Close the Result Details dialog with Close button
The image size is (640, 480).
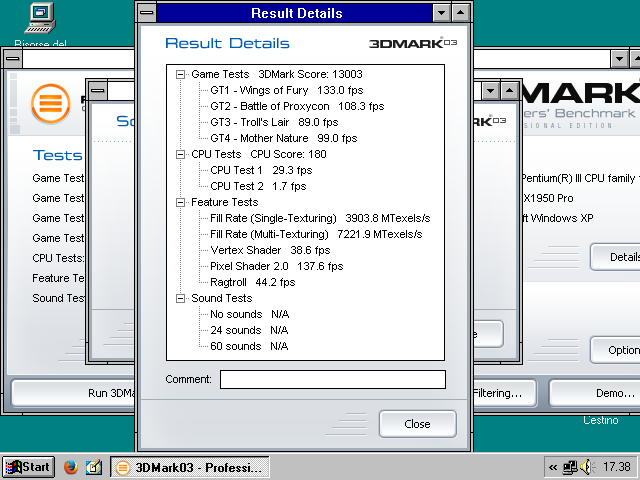coord(417,424)
